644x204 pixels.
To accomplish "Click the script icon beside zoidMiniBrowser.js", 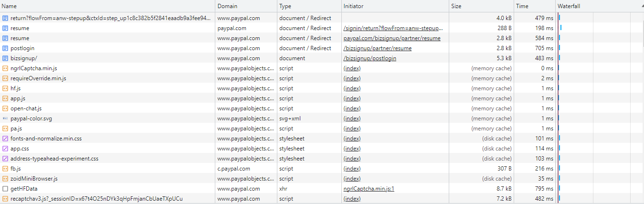I will click(x=5, y=179).
